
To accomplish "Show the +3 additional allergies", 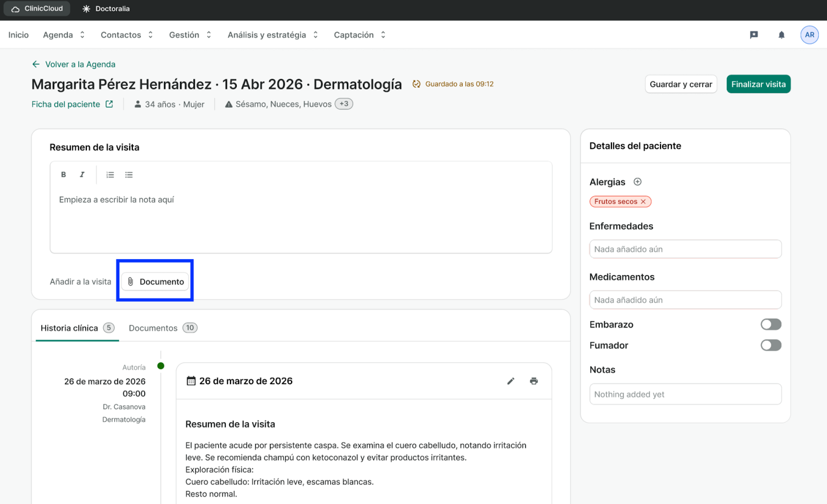I will [x=344, y=104].
